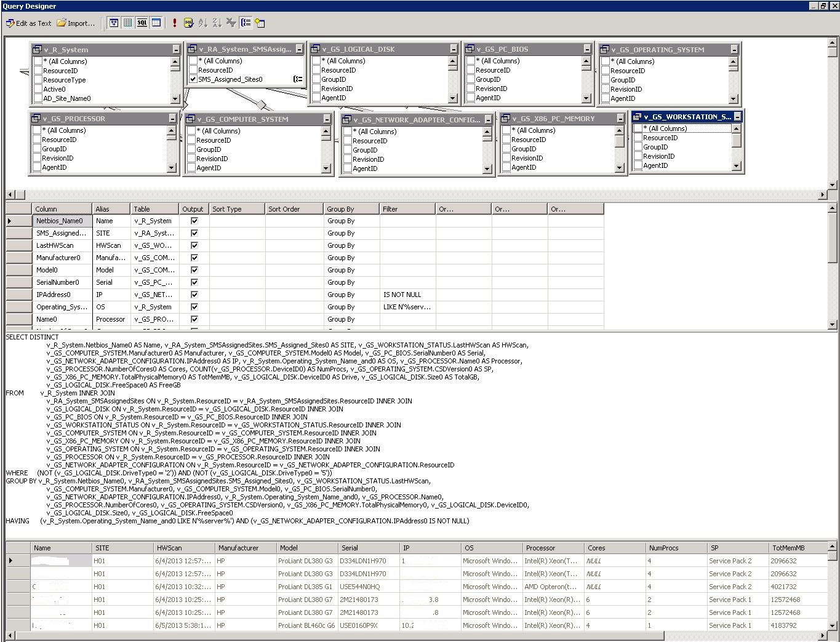Open Table cell for the SerialNumber0 row
Viewport: 840px width, 642px height.
(154, 282)
